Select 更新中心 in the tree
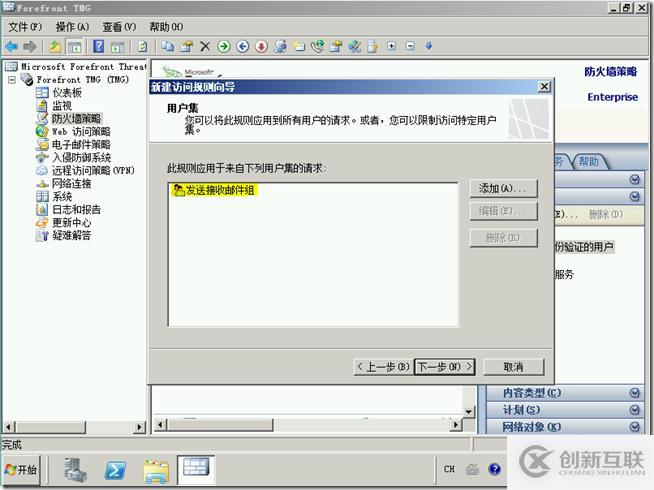This screenshot has height=490, width=654. (71, 222)
